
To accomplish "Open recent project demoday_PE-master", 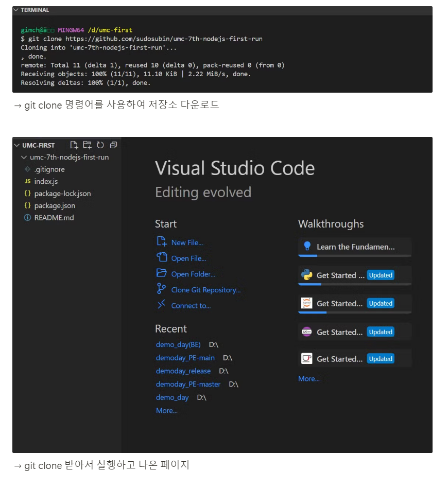I will tap(188, 385).
